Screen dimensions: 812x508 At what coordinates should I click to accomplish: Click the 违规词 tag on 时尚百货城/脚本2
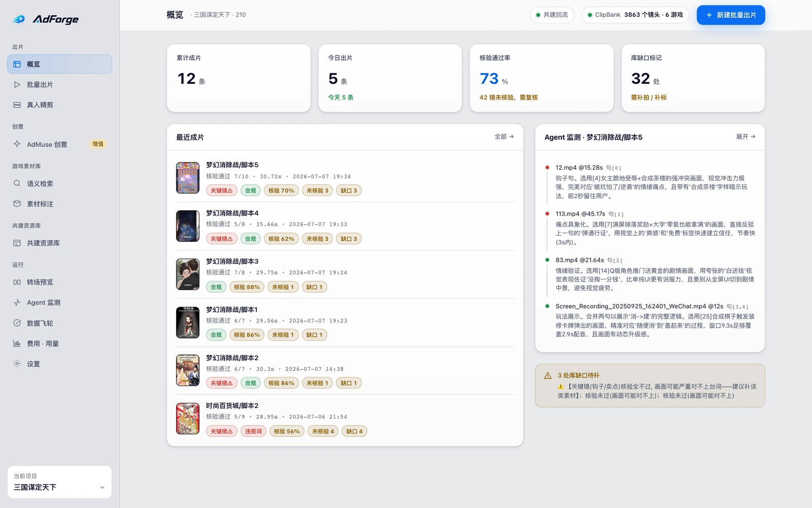click(253, 431)
